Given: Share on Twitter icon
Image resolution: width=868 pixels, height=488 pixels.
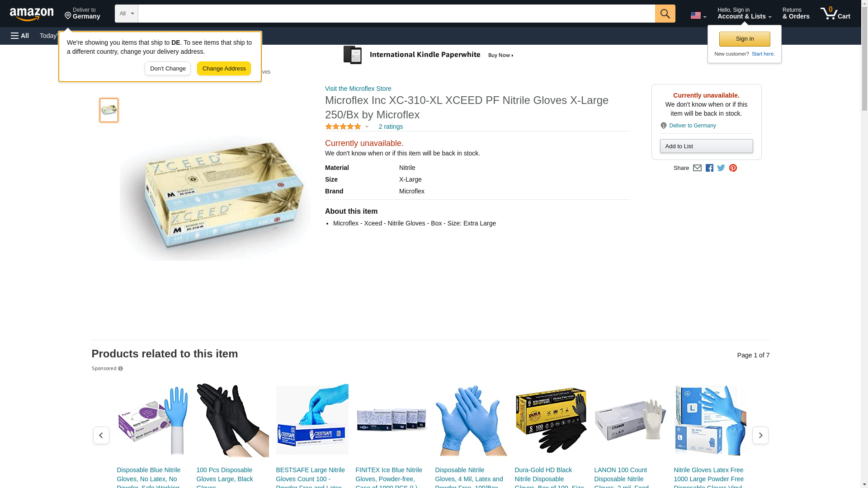Looking at the screenshot, I should (x=721, y=168).
